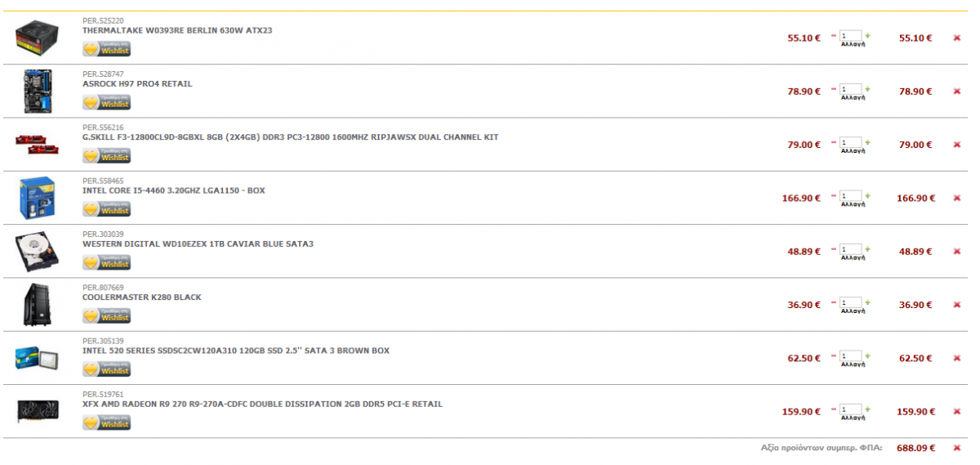Screen dimensions: 980x465
Task: Add Intel Core i5-4460 to Wishlist
Action: (106, 208)
